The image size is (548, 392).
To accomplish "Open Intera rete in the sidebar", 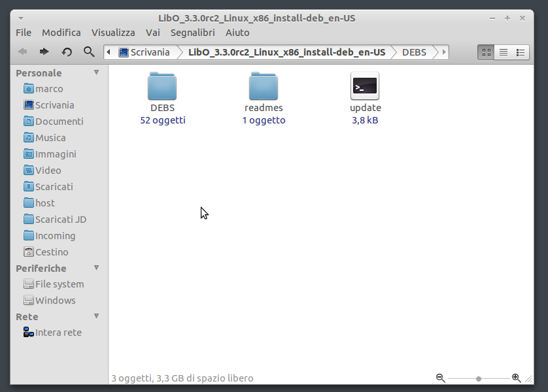I will tap(52, 333).
